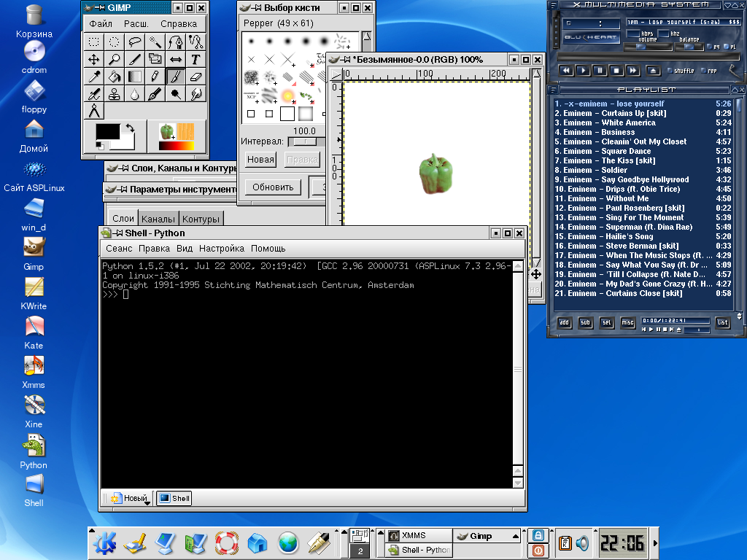Toggle the XMMS equalizer (eq) button
Viewport: 747px width, 560px height.
tap(713, 47)
